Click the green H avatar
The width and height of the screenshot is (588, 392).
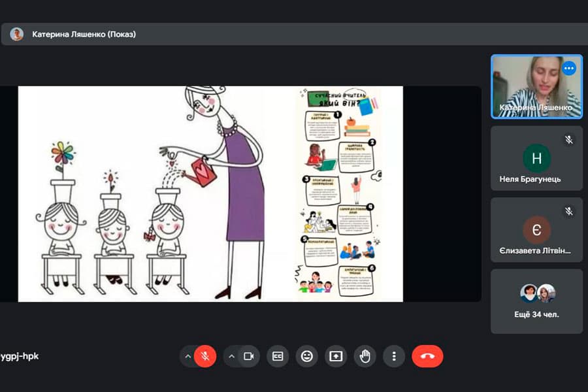tap(536, 158)
